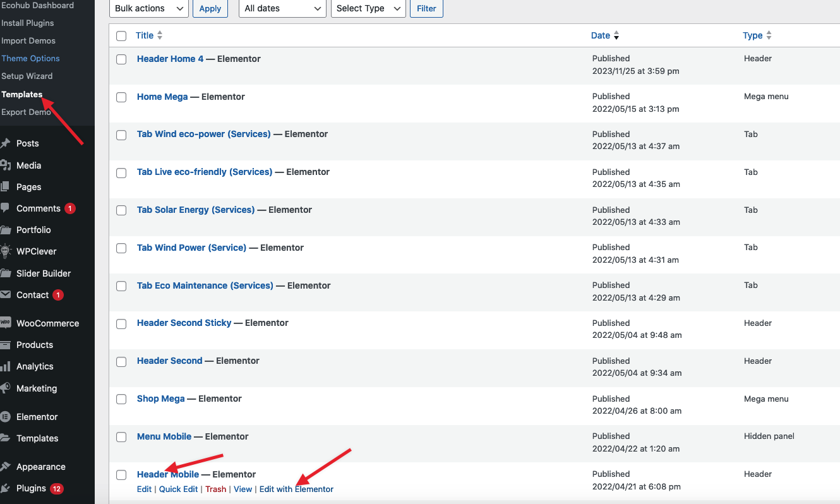Click the Templates folder icon near Elementor
Image resolution: width=840 pixels, height=504 pixels.
[6, 438]
